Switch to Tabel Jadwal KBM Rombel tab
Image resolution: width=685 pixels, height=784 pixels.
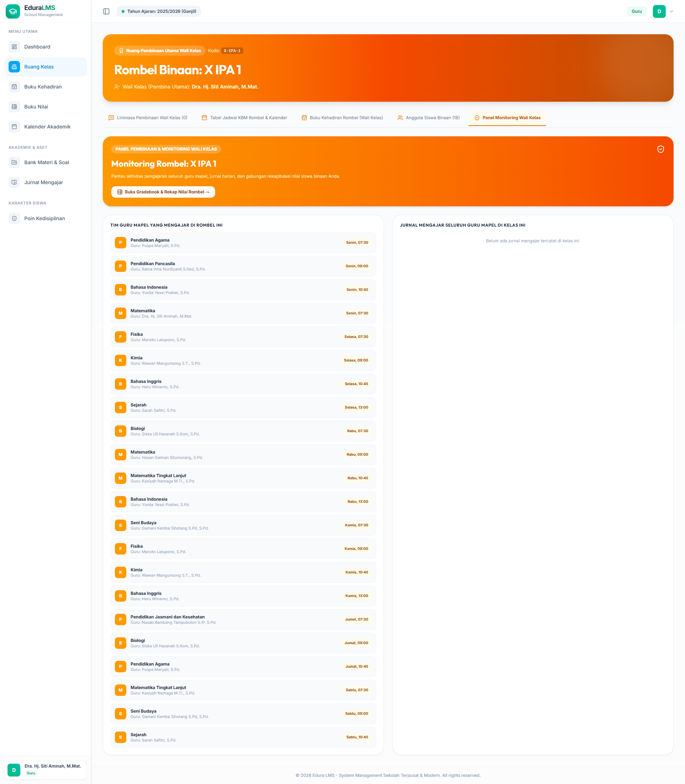[244, 118]
